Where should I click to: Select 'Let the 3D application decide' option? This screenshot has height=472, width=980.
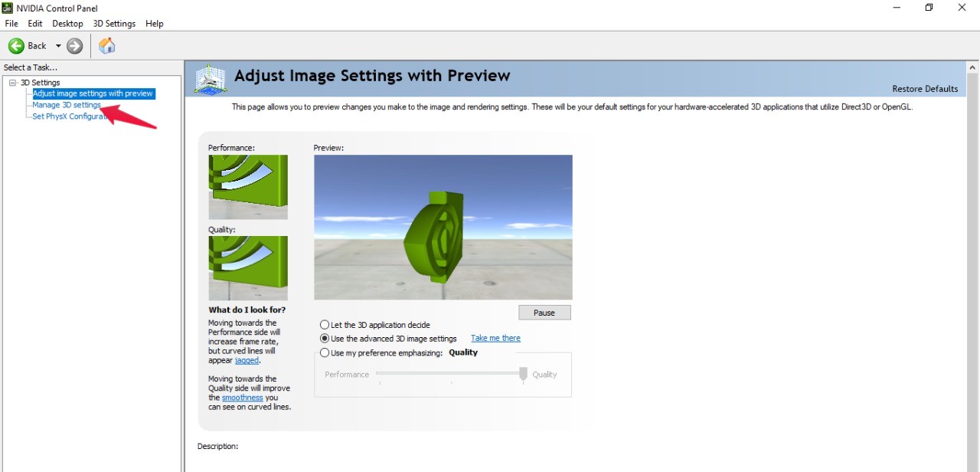pyautogui.click(x=325, y=325)
